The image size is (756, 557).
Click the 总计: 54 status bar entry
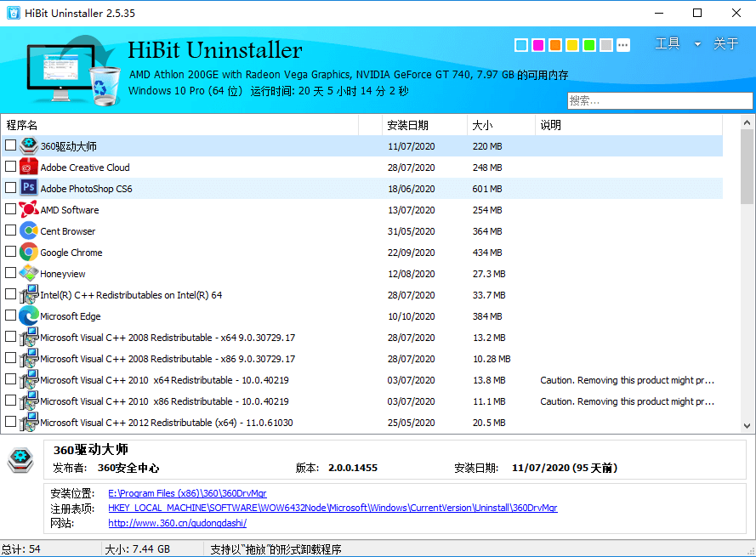point(21,548)
